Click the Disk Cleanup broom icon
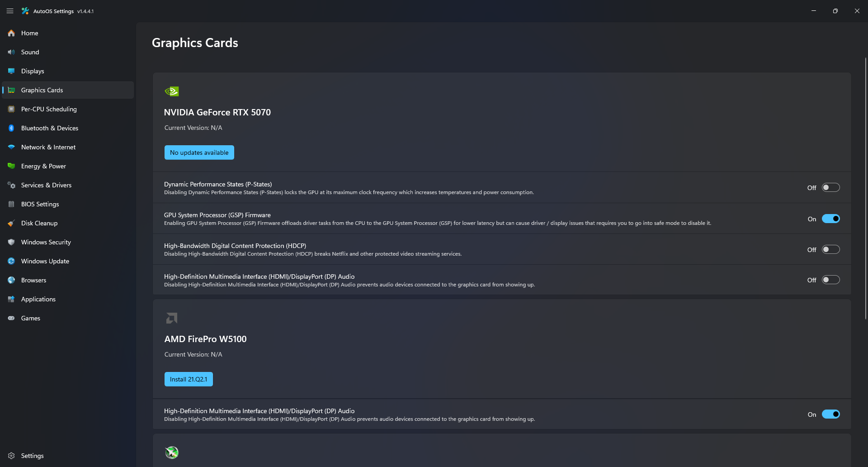This screenshot has height=467, width=868. pos(11,223)
